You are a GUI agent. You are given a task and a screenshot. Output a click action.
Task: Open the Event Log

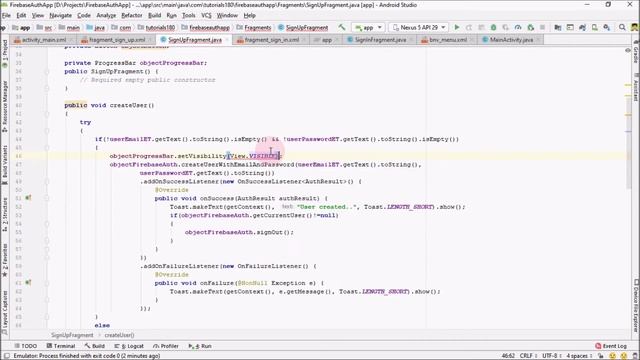point(611,346)
